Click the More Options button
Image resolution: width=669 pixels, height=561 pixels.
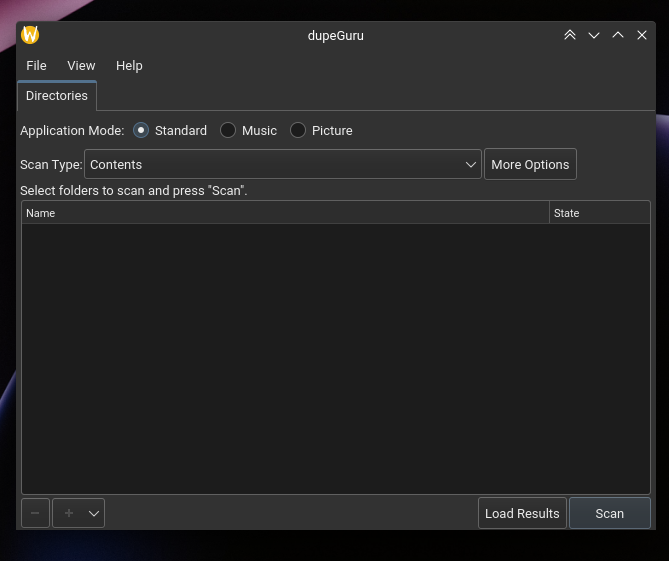[x=530, y=164]
